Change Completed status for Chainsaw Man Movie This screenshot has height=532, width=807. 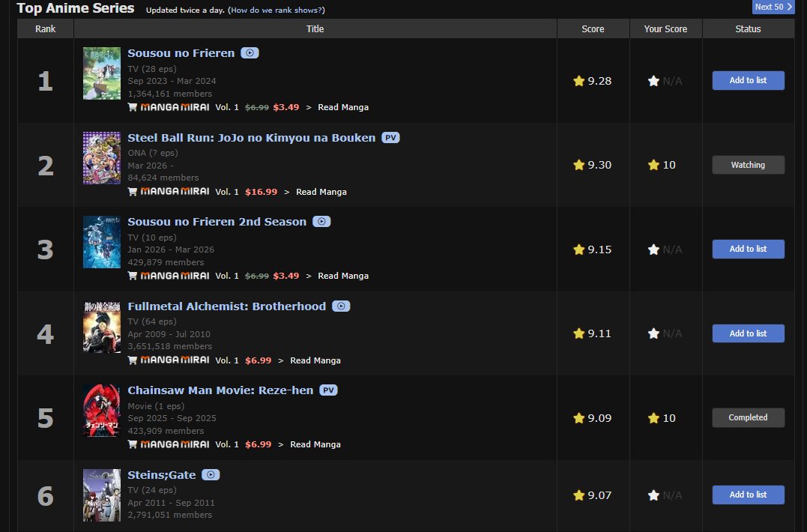click(x=748, y=417)
